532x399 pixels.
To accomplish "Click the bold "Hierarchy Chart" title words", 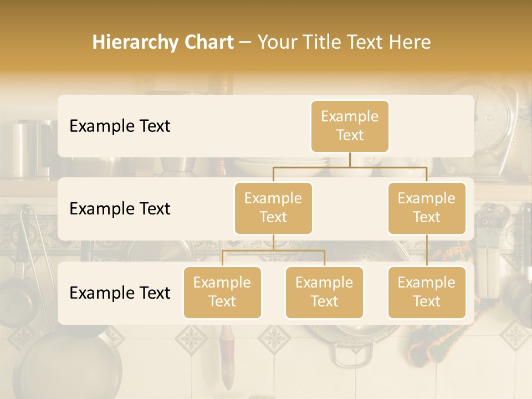I will pyautogui.click(x=162, y=42).
